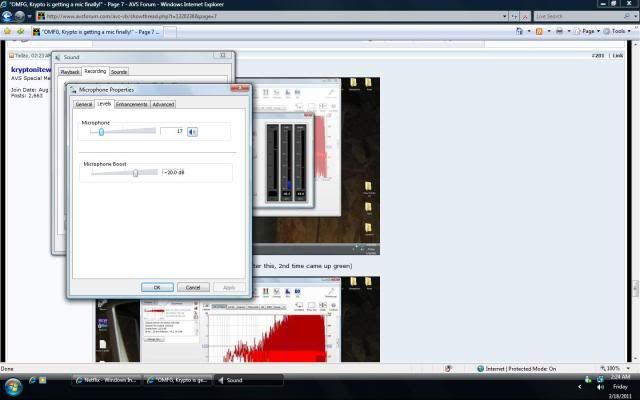Viewport: 640px width, 400px height.
Task: Show hidden tray icons arrow
Action: (580, 387)
